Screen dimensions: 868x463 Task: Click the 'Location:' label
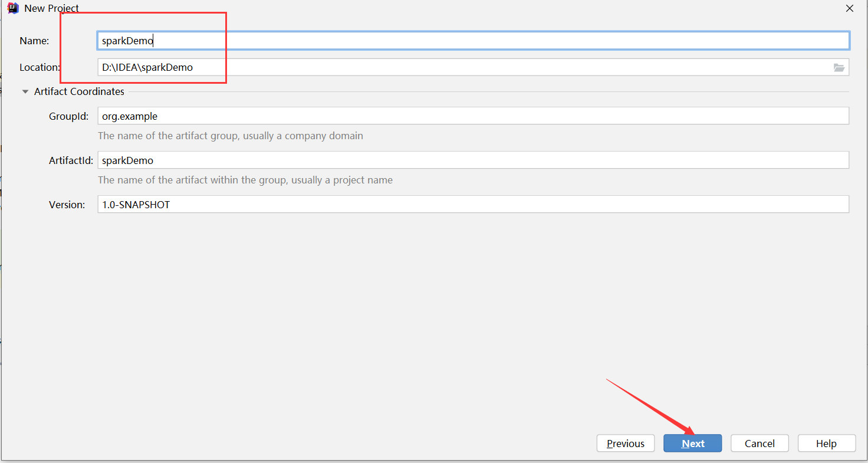pos(40,67)
